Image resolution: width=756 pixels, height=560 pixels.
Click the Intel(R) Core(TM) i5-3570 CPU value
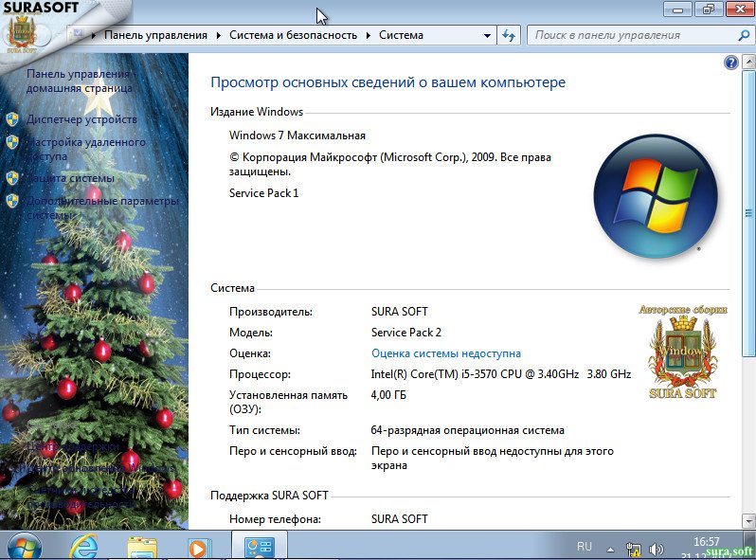501,374
